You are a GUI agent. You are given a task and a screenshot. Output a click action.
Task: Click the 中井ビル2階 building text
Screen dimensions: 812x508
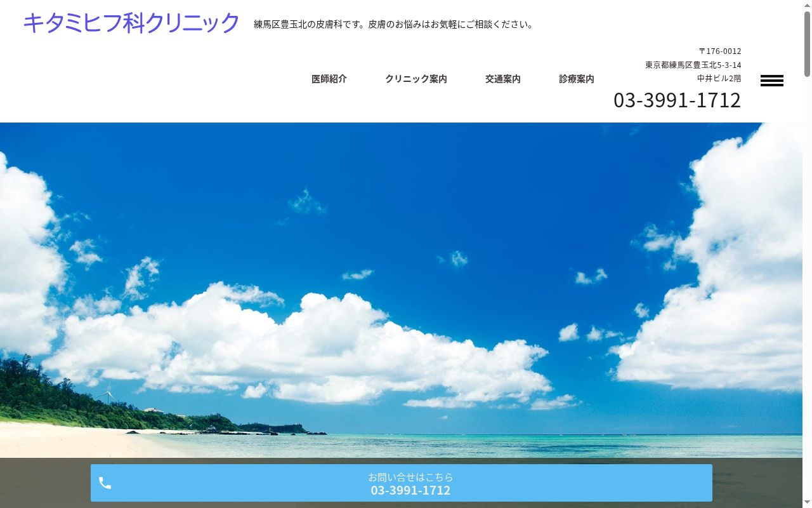(x=719, y=79)
